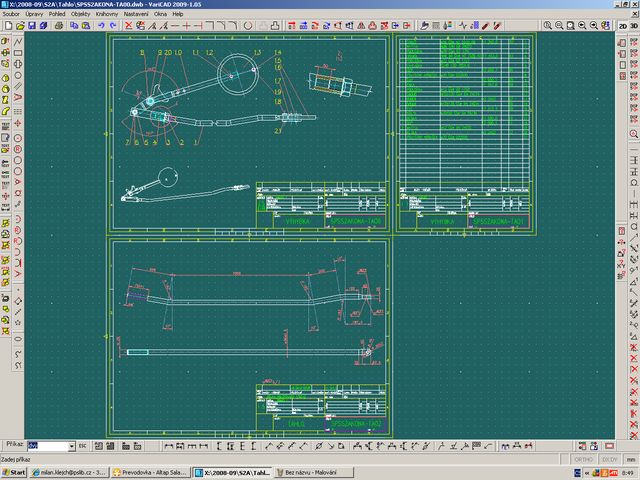Create a new document with blank page icon
This screenshot has height=480, width=640.
click(x=8, y=26)
